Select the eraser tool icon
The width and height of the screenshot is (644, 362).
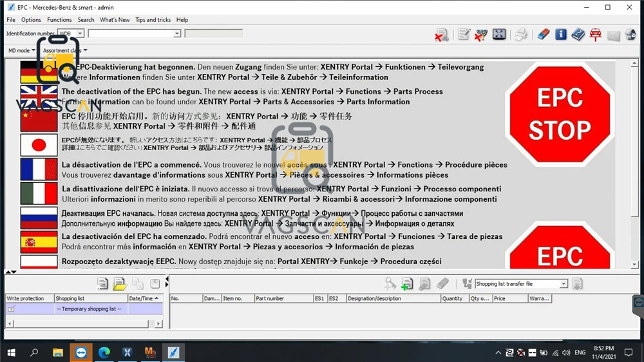(x=544, y=35)
